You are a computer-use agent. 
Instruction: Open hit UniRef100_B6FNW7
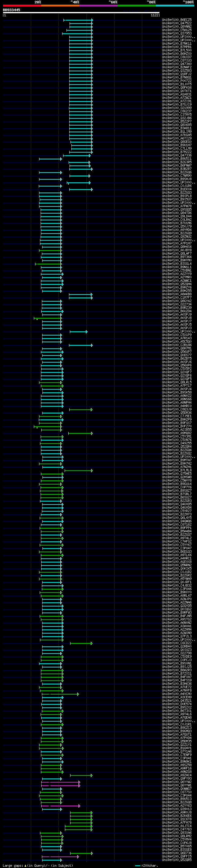177,165
